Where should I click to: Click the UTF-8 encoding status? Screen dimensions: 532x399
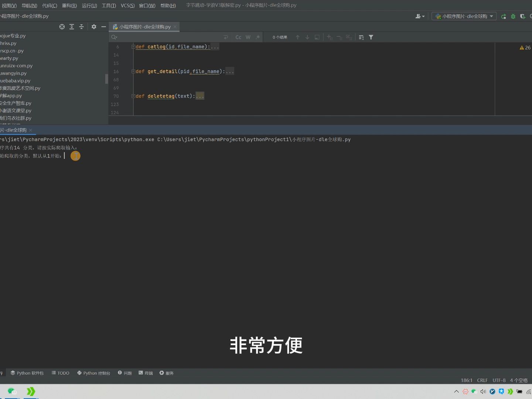[x=499, y=380]
